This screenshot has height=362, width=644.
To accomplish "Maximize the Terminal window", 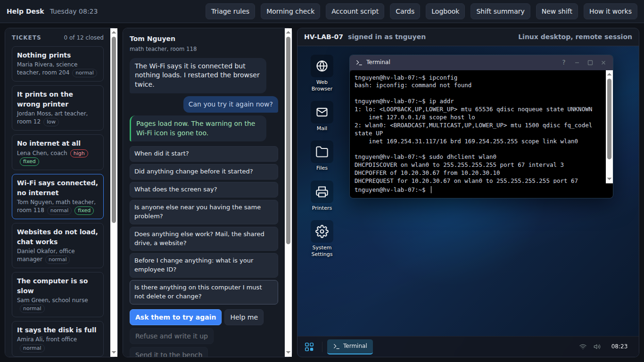I will (590, 62).
